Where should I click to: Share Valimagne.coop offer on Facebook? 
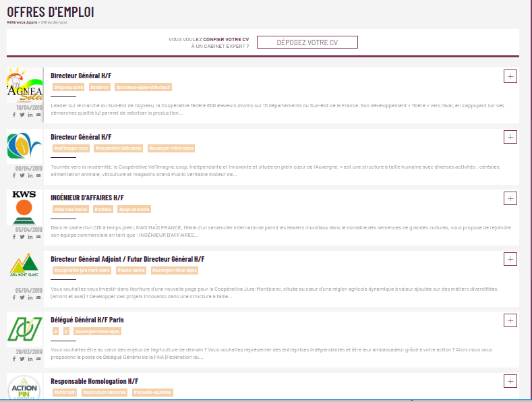tap(14, 175)
